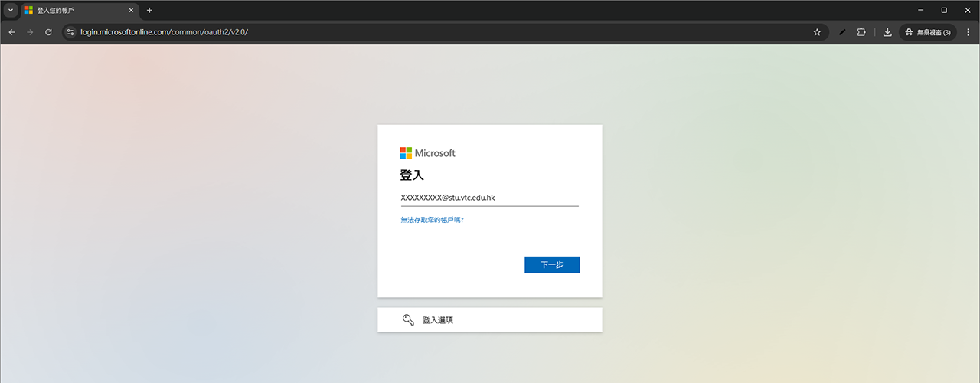
Task: Click the 下一步 button
Action: click(x=552, y=264)
